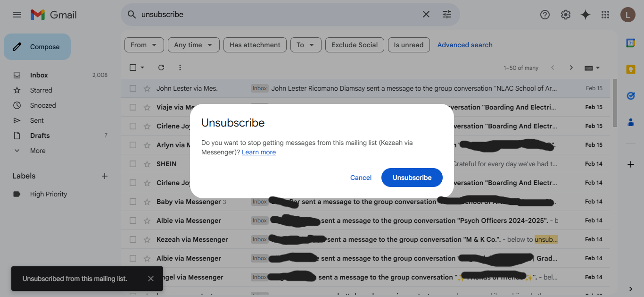Show search options filter icon

(447, 15)
